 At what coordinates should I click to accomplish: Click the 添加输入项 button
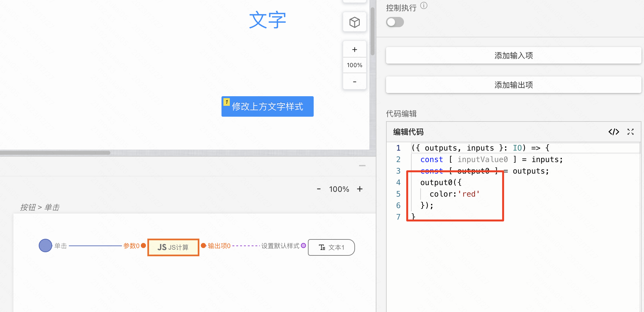click(513, 56)
